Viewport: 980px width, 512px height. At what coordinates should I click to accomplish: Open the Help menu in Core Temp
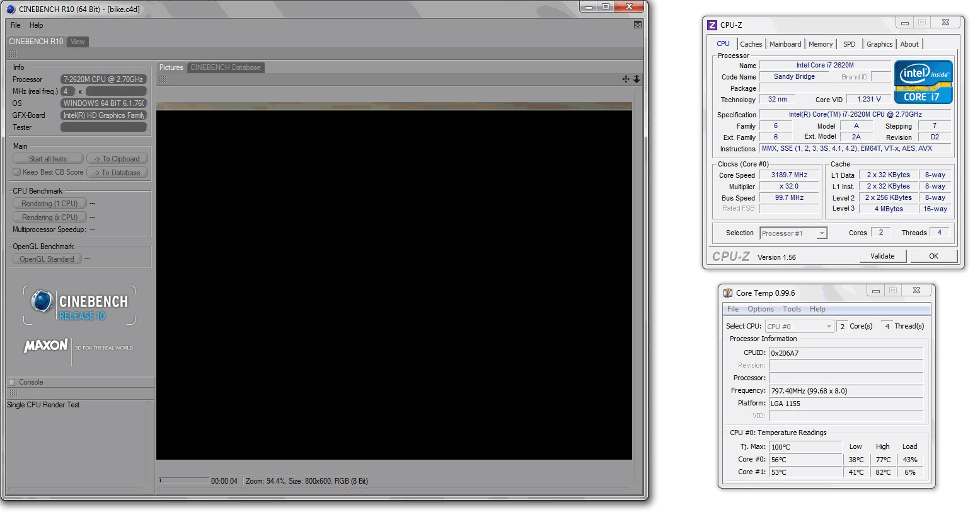(x=817, y=309)
